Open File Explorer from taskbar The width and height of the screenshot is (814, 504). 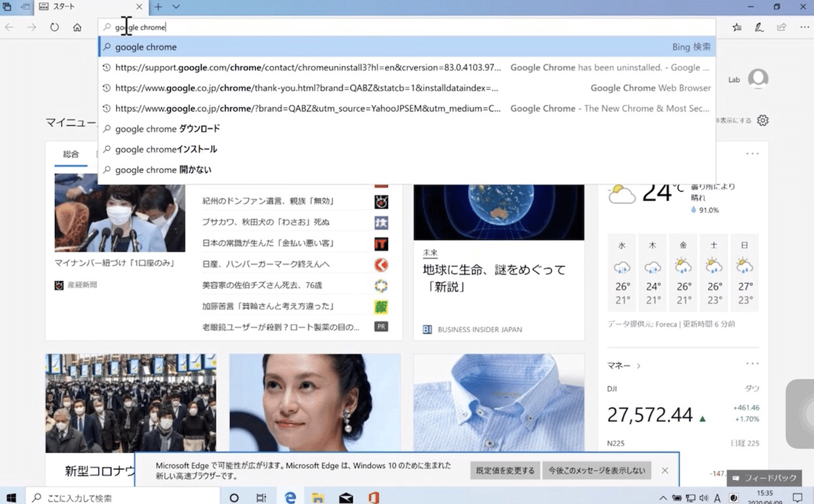click(317, 497)
